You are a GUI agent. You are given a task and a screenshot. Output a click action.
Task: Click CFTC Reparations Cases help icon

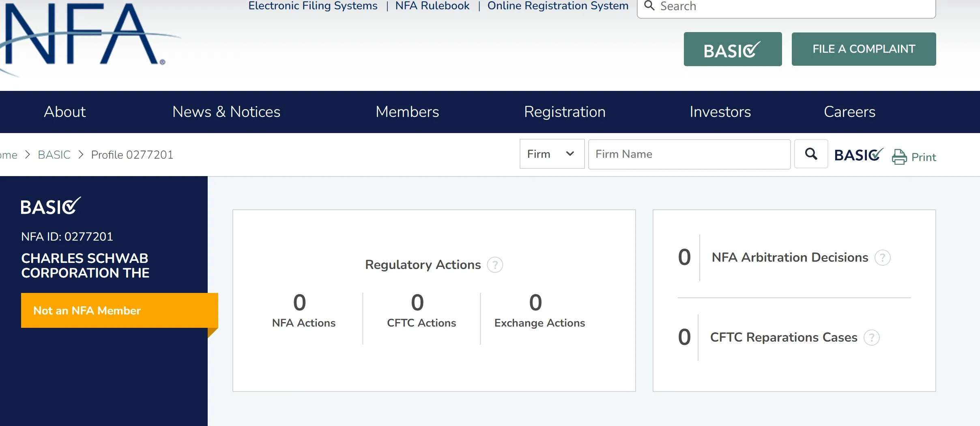click(871, 338)
